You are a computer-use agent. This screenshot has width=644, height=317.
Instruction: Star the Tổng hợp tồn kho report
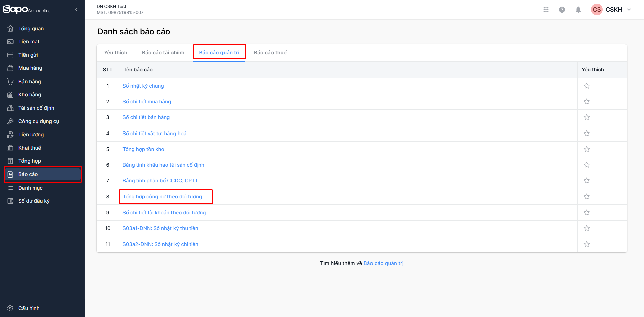pos(587,149)
